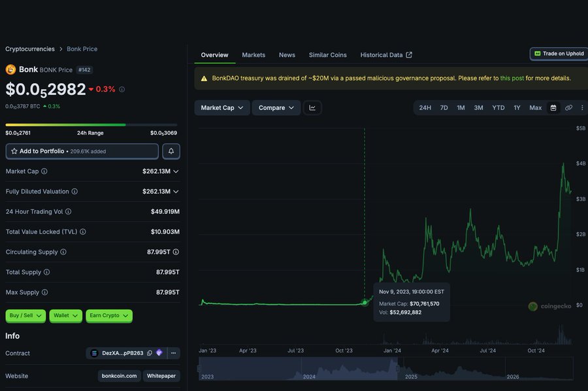Select 1Y chart range
Viewport: 588px width, 391px height.
[x=517, y=108]
